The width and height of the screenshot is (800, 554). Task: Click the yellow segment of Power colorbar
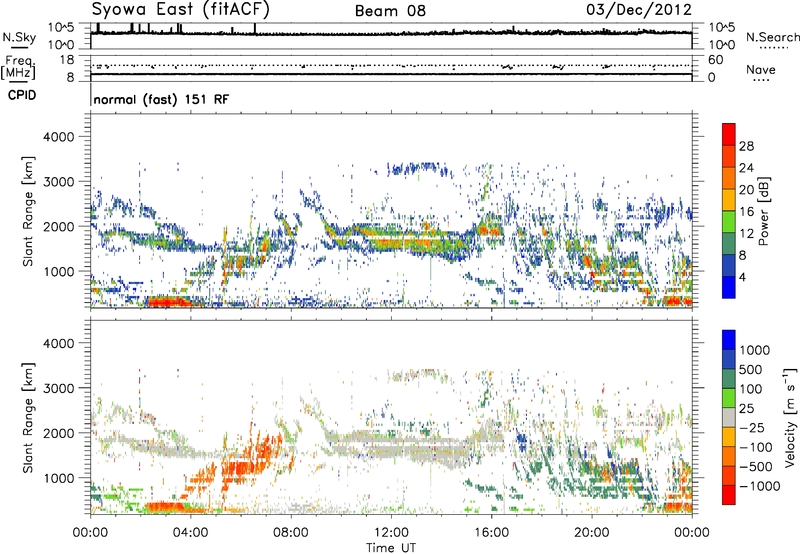(729, 200)
